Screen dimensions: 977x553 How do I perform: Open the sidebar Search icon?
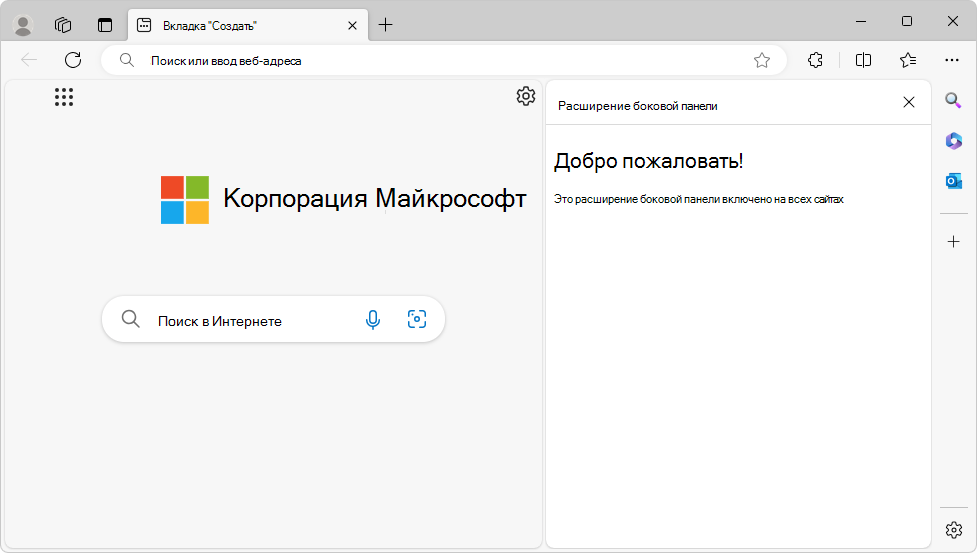coord(953,100)
